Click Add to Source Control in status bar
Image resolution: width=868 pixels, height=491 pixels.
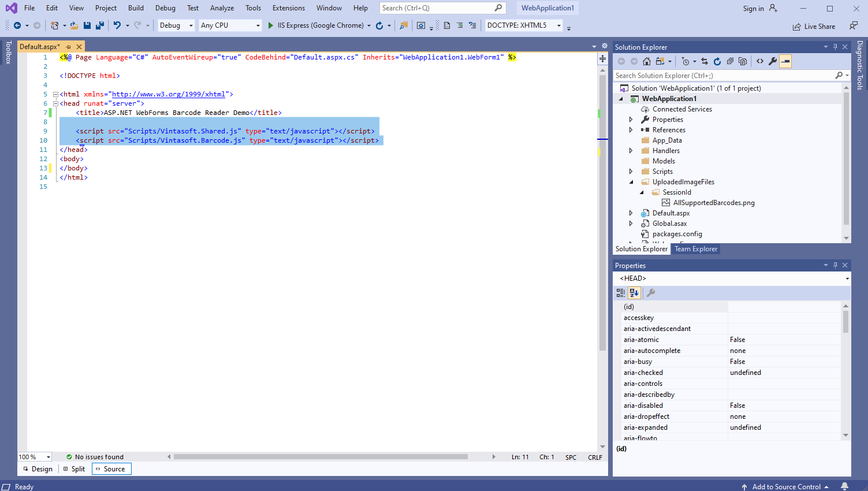coord(785,486)
